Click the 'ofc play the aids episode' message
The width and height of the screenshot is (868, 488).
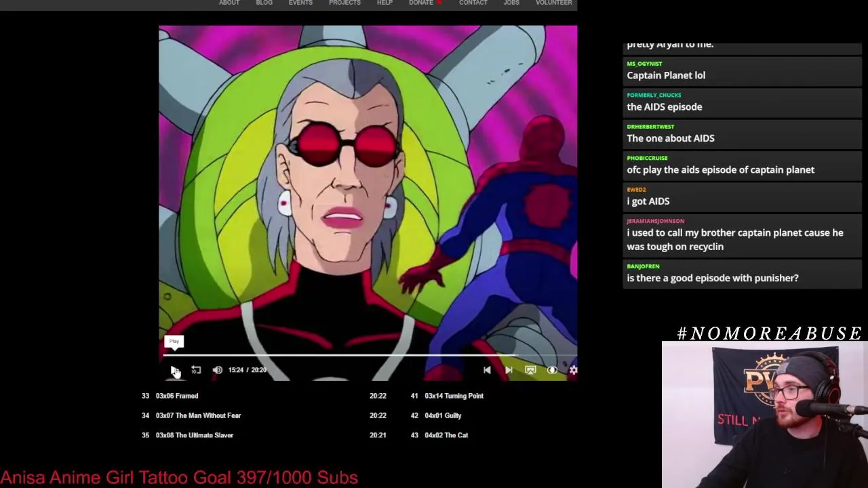tap(721, 170)
